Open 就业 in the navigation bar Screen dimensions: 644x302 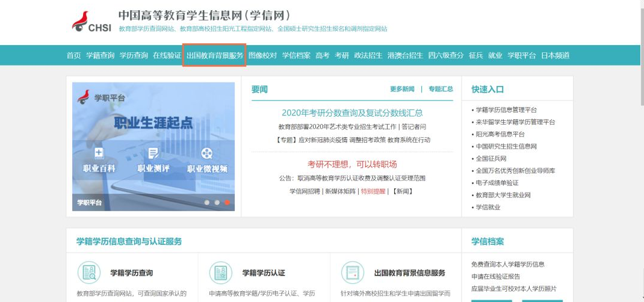click(495, 55)
